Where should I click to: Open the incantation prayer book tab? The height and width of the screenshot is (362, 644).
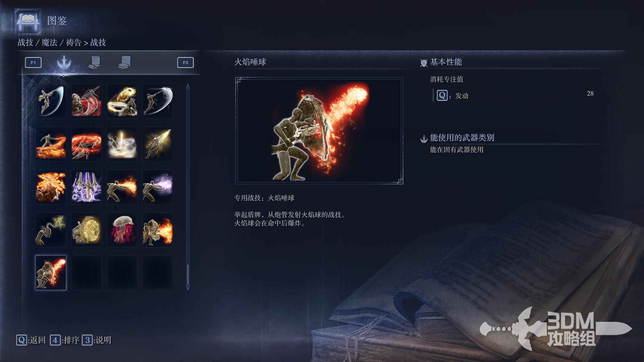pyautogui.click(x=125, y=62)
